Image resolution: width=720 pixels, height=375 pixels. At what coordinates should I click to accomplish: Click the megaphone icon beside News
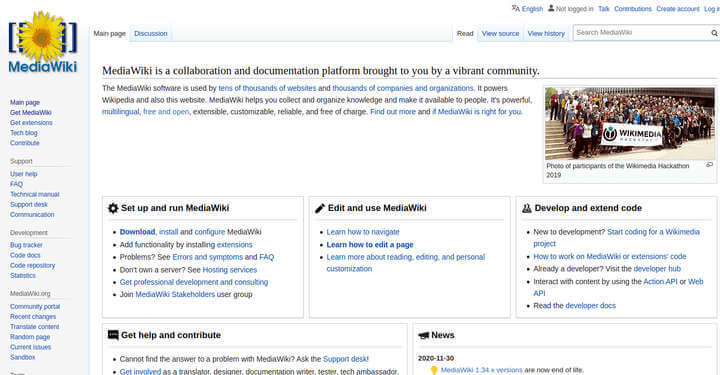423,336
